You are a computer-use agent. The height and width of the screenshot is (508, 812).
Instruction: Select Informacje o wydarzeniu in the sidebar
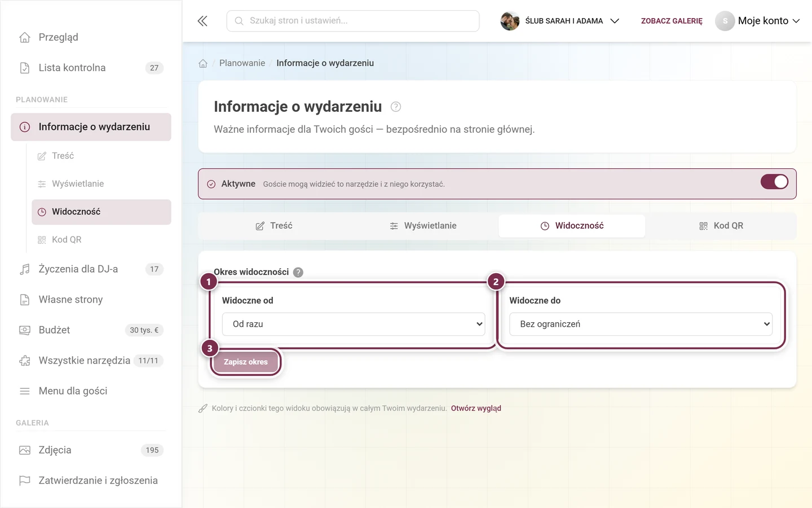pyautogui.click(x=91, y=127)
